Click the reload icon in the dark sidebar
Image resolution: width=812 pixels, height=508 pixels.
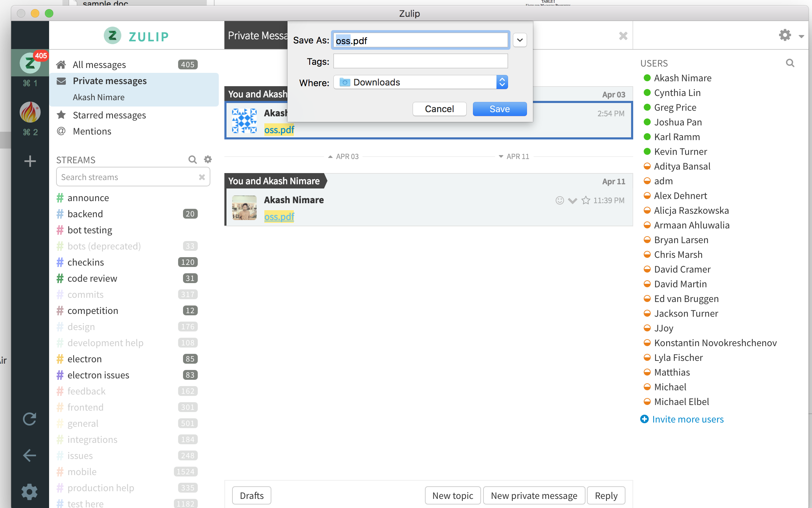[30, 419]
